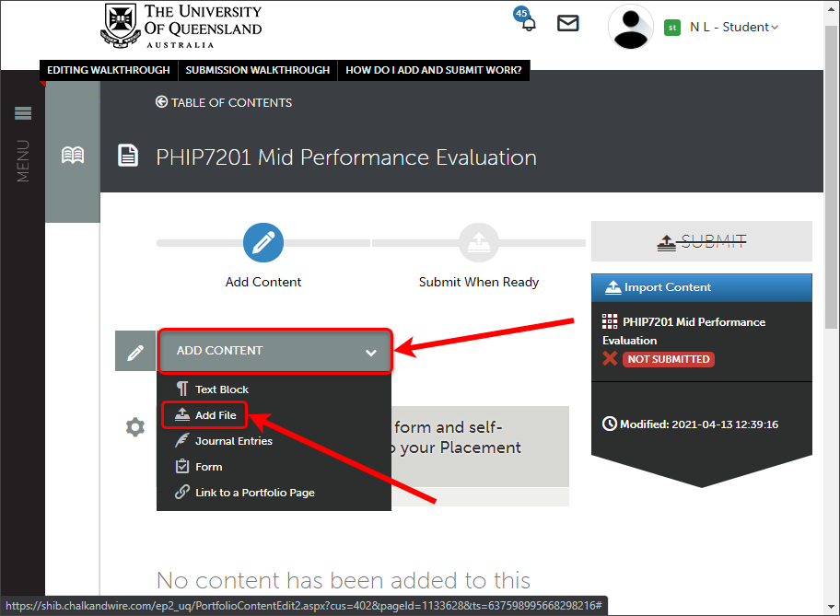The width and height of the screenshot is (840, 616).
Task: Click the Submit When Ready upload icon
Action: click(x=479, y=242)
